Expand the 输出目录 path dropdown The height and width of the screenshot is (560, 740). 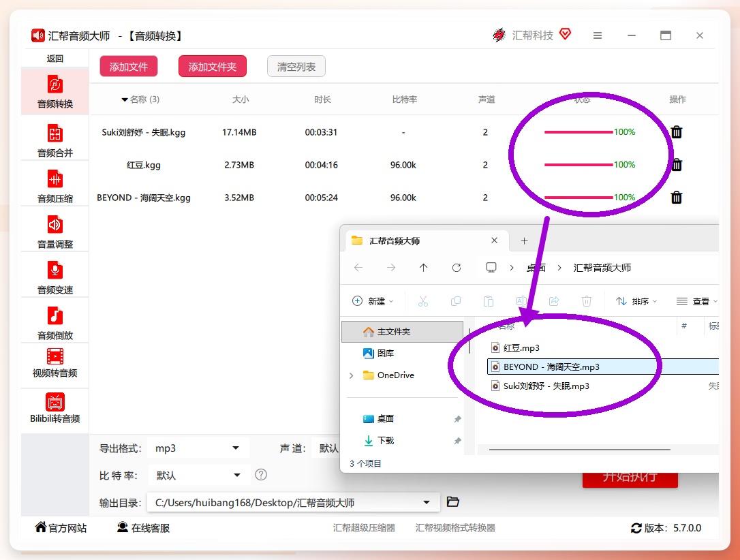pos(427,503)
